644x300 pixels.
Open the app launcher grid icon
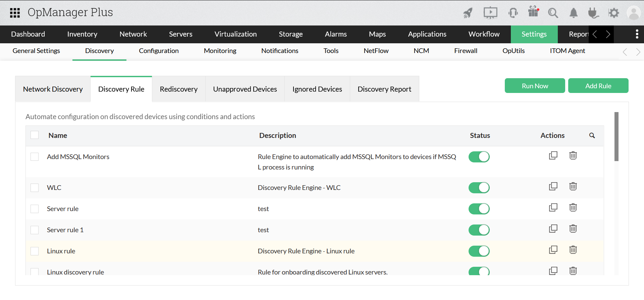(x=15, y=13)
